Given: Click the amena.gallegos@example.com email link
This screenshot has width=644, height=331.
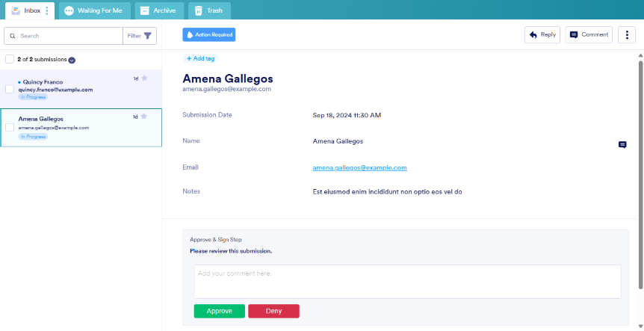Looking at the screenshot, I should [359, 168].
